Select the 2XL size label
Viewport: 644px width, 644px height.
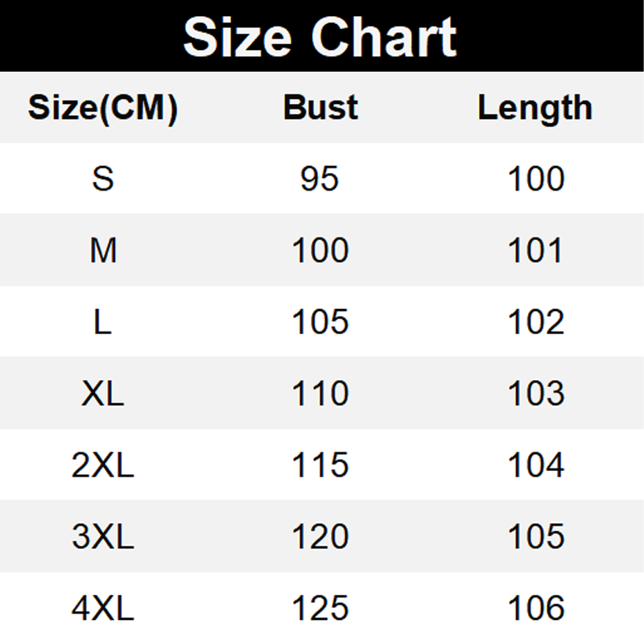click(103, 465)
